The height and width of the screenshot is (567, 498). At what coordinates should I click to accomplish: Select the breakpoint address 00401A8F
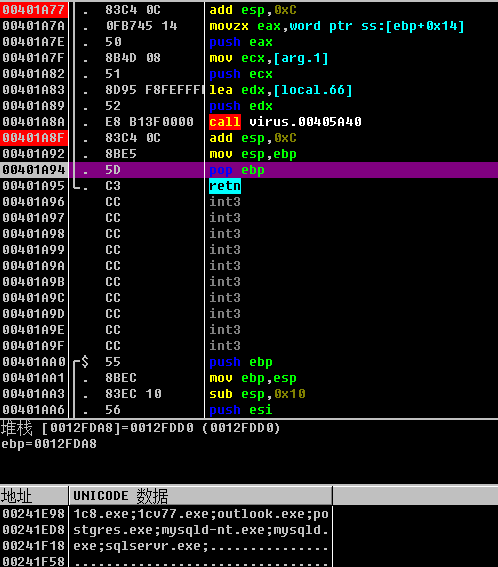click(34, 138)
